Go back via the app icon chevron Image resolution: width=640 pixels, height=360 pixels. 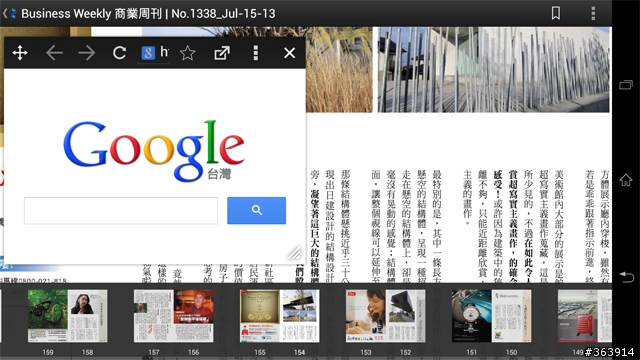(x=9, y=13)
